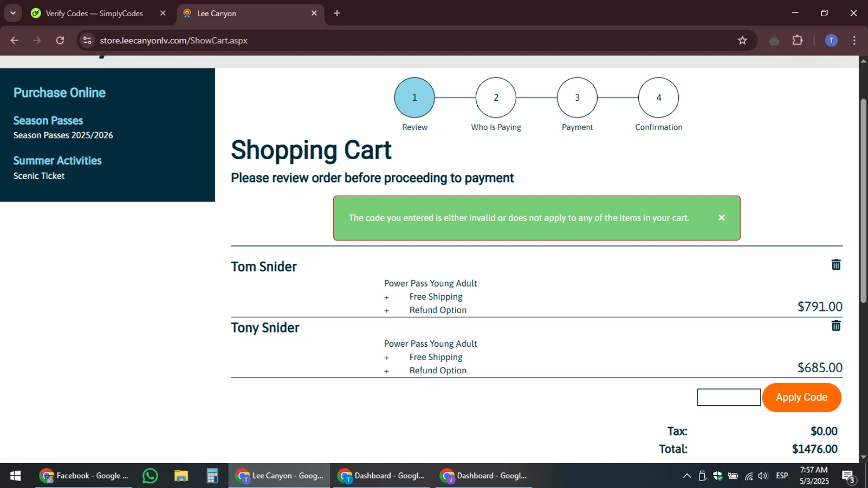Click the Apply Code button

(801, 398)
